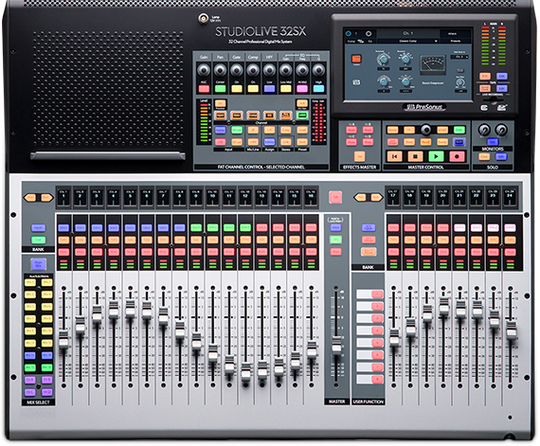The width and height of the screenshot is (540, 446).
Task: Select the orange button in the right Bank section
Action: (368, 252)
